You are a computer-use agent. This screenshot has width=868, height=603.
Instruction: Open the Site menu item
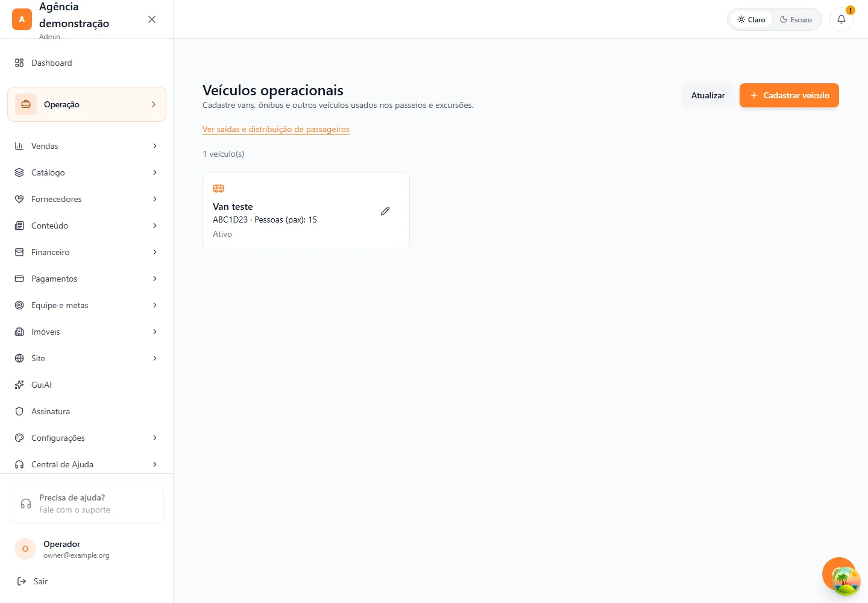(x=87, y=358)
